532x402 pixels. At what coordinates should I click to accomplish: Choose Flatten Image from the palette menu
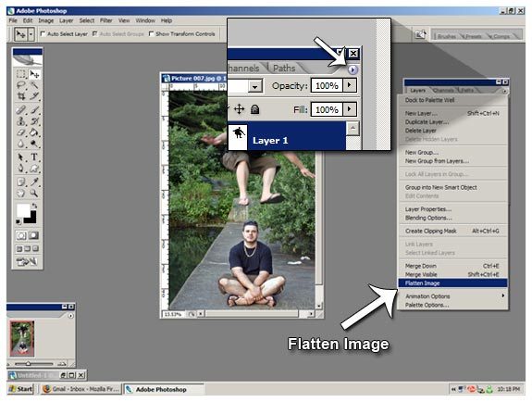click(452, 283)
